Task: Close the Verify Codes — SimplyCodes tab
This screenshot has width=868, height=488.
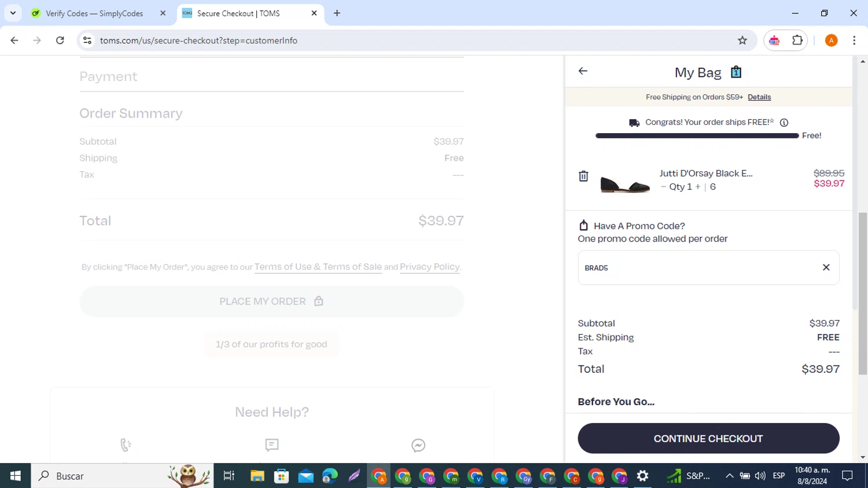Action: click(x=163, y=13)
